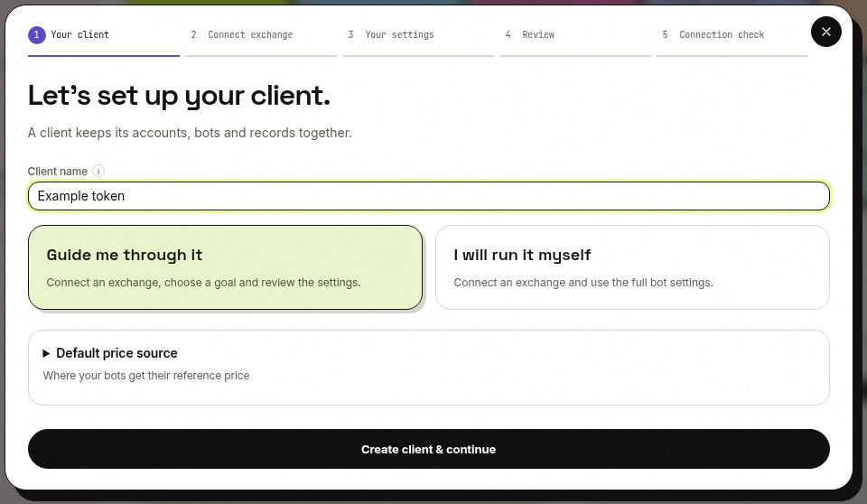Choose the I will run it myself option

(632, 267)
